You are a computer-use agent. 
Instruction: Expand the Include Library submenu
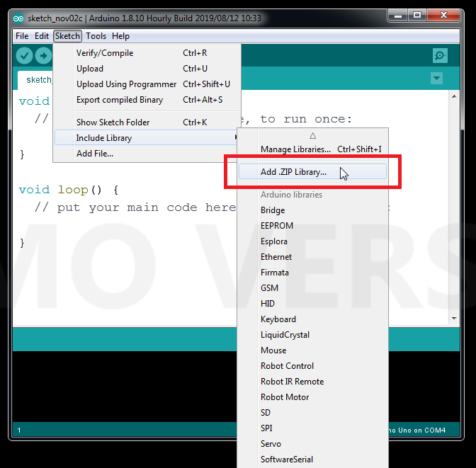(147, 138)
